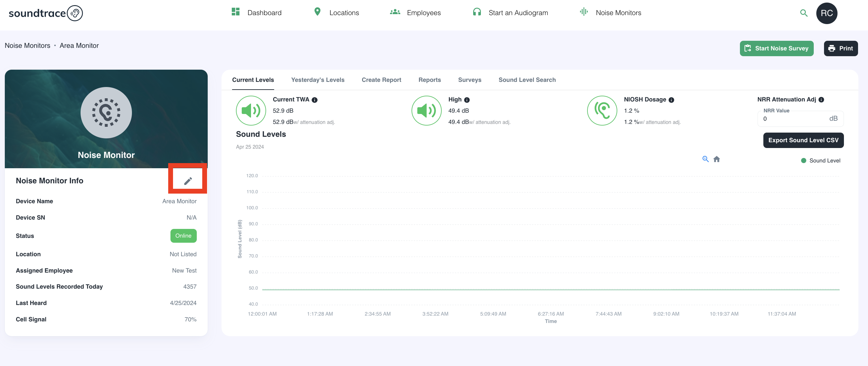Click the NIOSH Dosage ear icon

tap(602, 110)
